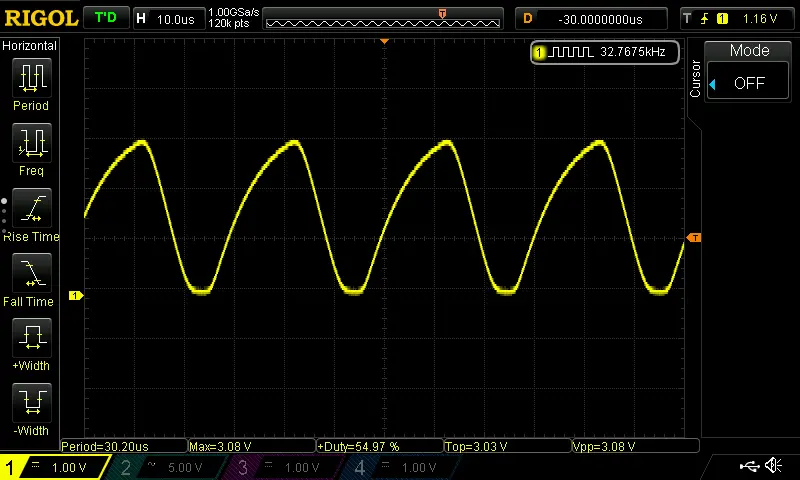Expand the Horizontal measurement menu header
Image resolution: width=800 pixels, height=480 pixels.
(30, 46)
